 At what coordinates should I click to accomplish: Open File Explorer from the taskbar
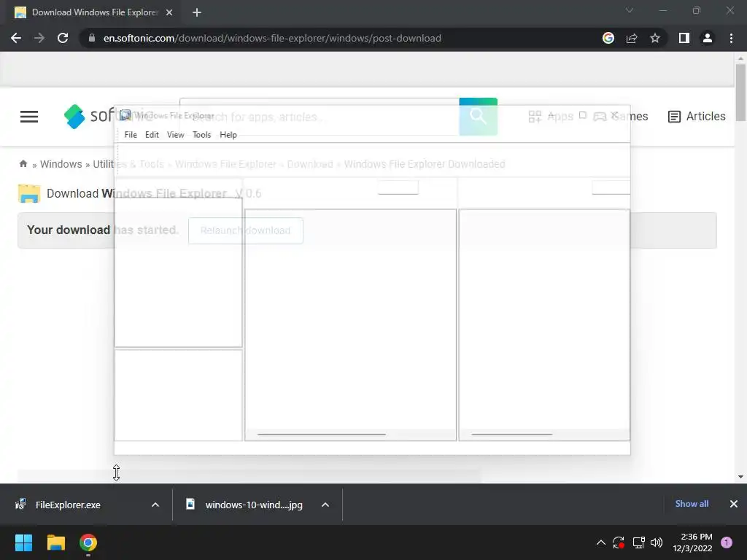coord(55,542)
